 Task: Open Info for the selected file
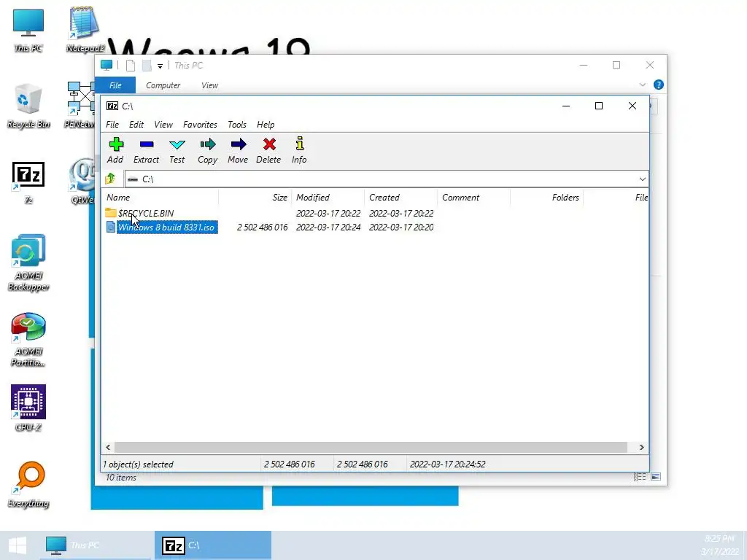click(x=299, y=150)
